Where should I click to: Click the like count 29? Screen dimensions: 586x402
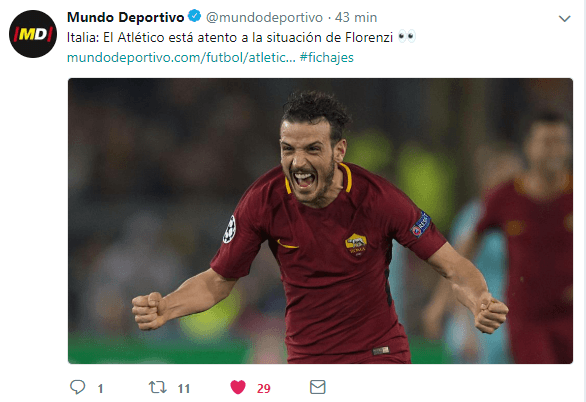(x=263, y=389)
